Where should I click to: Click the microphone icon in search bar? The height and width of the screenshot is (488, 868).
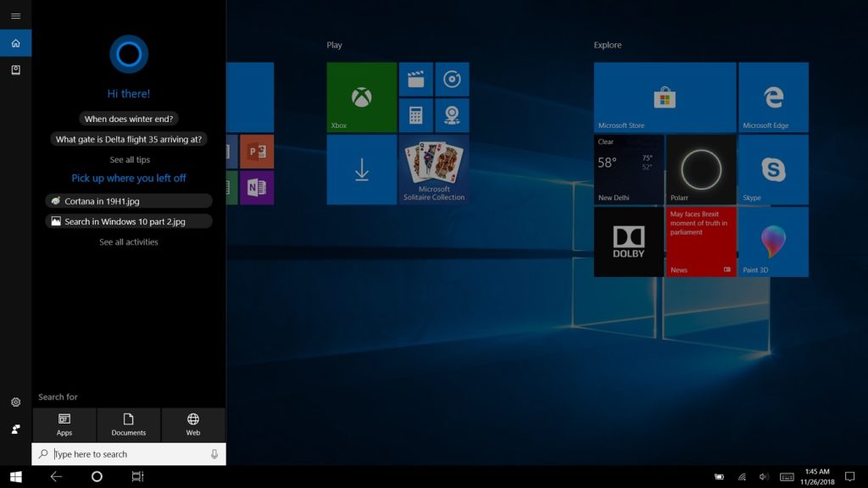tap(214, 453)
